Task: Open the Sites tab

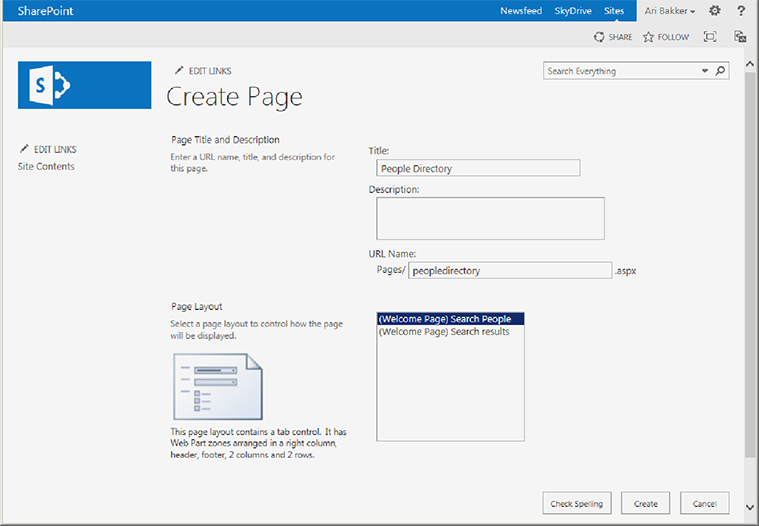Action: pos(614,11)
